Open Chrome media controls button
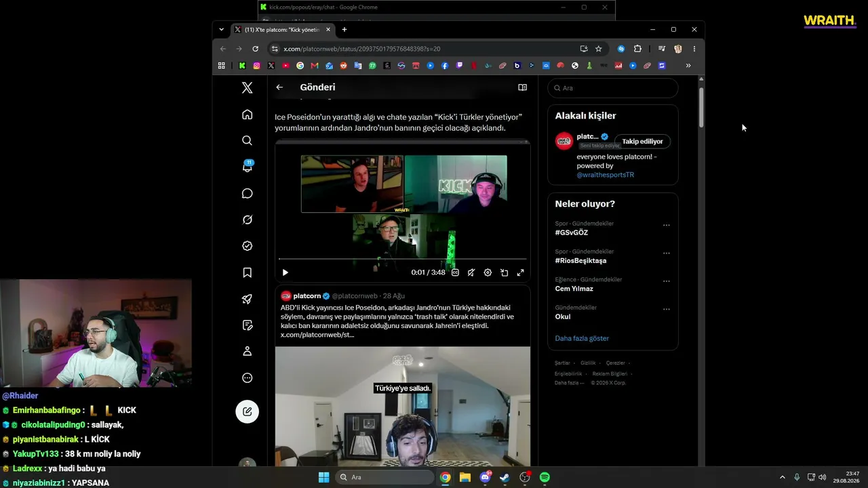The height and width of the screenshot is (488, 868). coord(661,49)
